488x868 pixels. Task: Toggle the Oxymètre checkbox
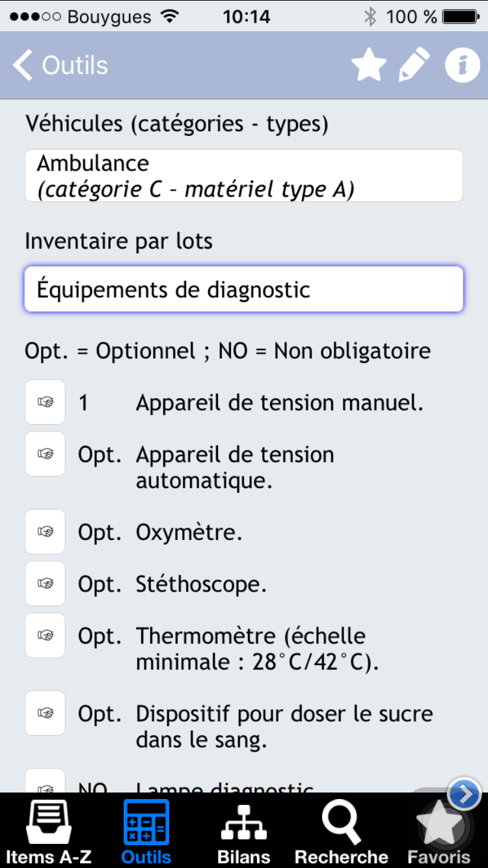click(45, 532)
